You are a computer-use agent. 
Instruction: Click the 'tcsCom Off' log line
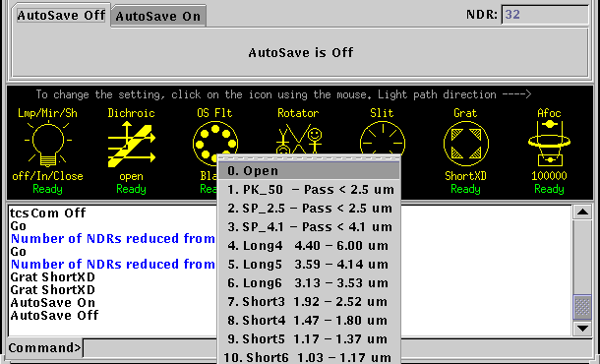tap(48, 212)
